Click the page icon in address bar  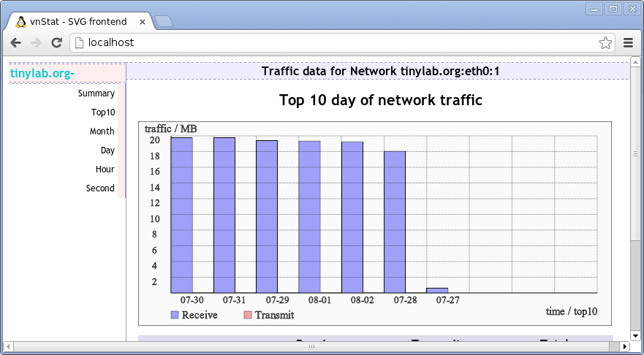click(79, 43)
